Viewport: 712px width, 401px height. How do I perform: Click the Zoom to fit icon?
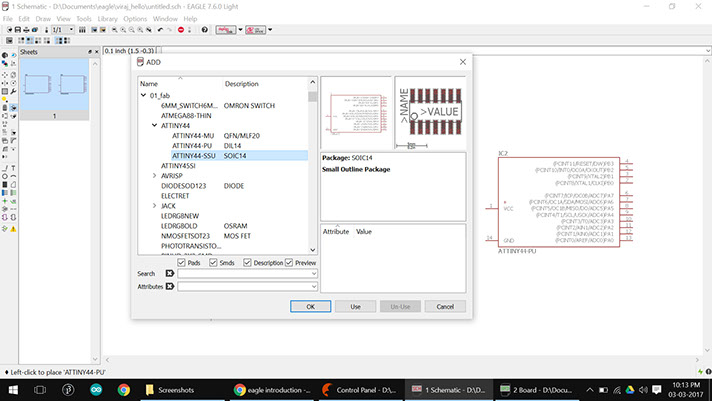[114, 30]
